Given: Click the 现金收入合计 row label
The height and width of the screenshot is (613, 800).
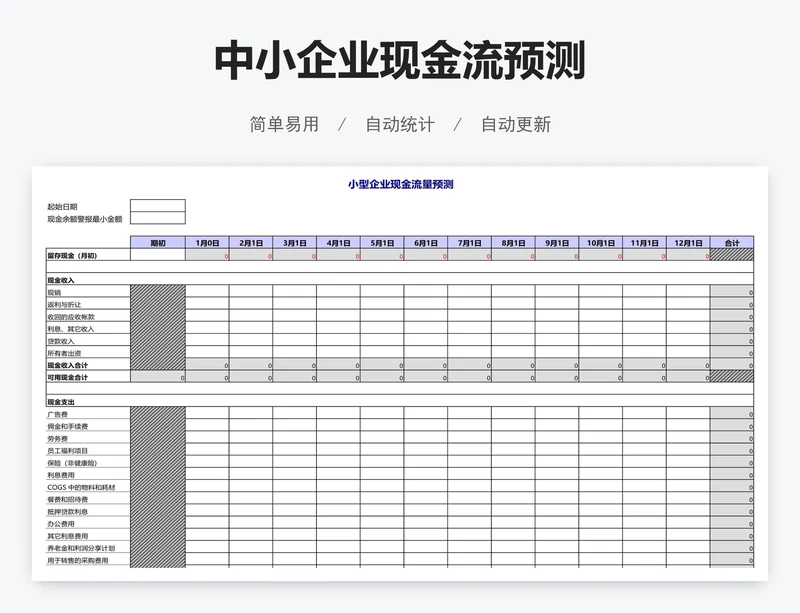Looking at the screenshot, I should 67,365.
